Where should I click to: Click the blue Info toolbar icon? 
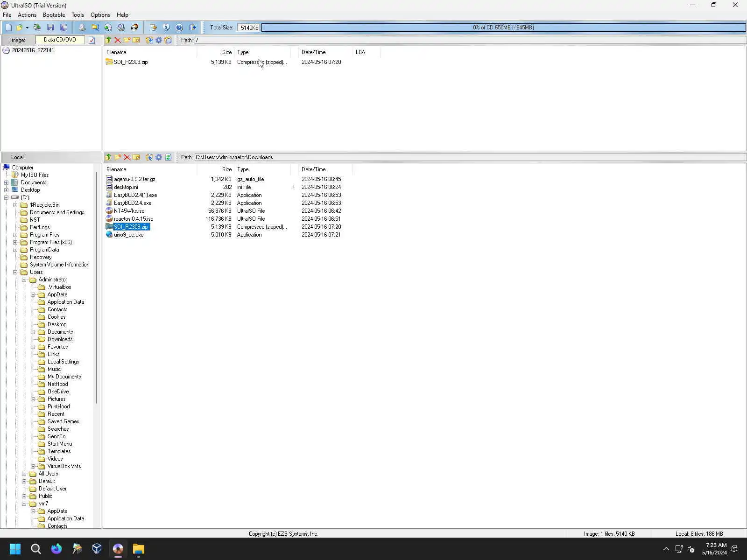166,28
